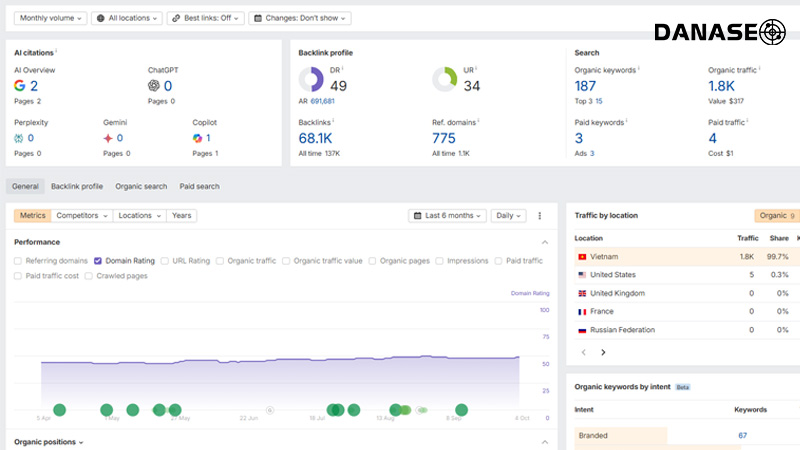This screenshot has height=450, width=800.
Task: Click the Gemini sparkle icon
Action: coord(108,138)
